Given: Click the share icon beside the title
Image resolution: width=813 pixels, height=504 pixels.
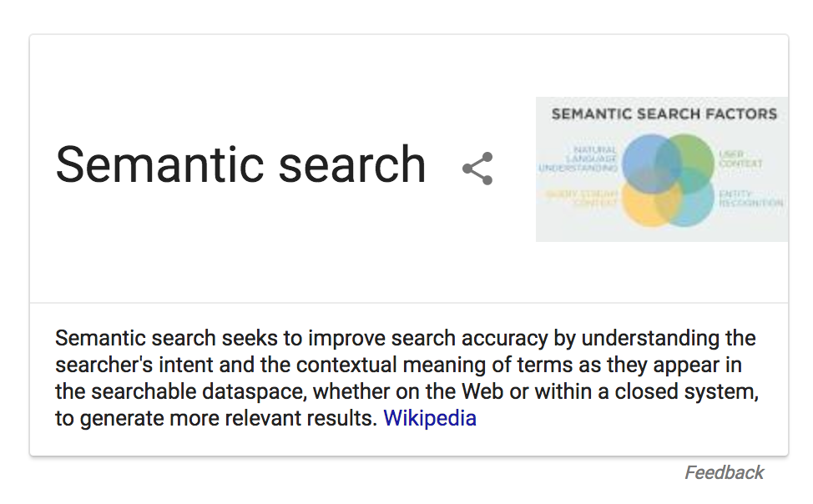Looking at the screenshot, I should (x=477, y=169).
